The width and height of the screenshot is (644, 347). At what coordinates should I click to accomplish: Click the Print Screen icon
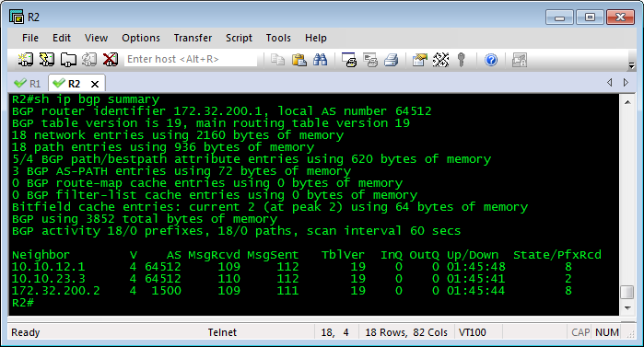point(349,60)
